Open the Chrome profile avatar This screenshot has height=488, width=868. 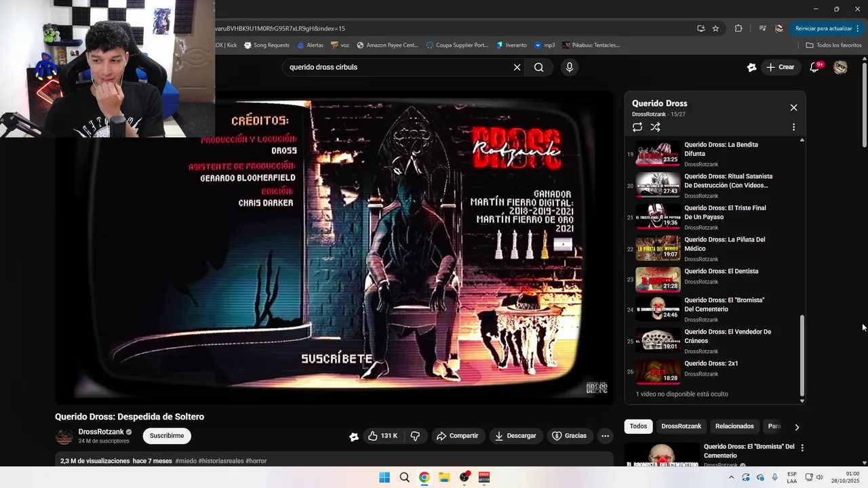(779, 28)
